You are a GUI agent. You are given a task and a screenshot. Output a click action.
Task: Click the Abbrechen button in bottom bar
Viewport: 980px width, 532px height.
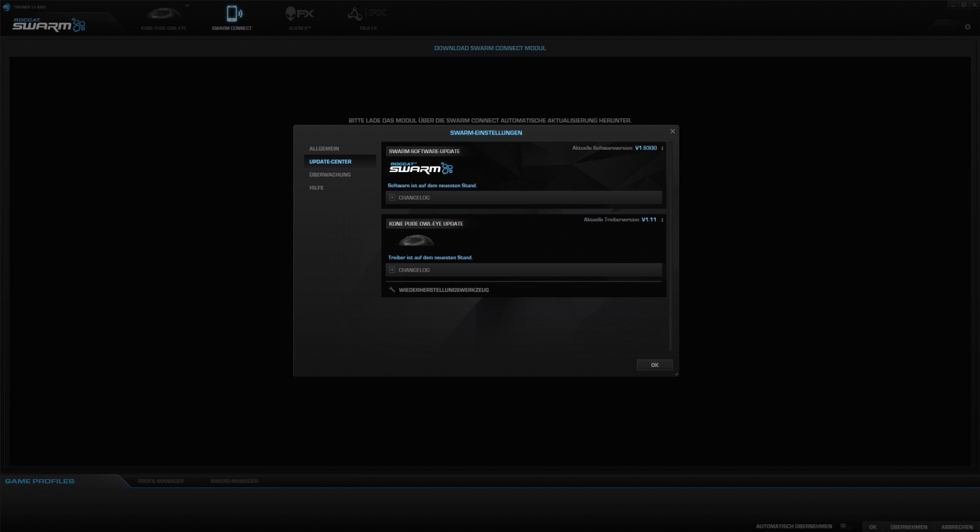click(x=956, y=527)
